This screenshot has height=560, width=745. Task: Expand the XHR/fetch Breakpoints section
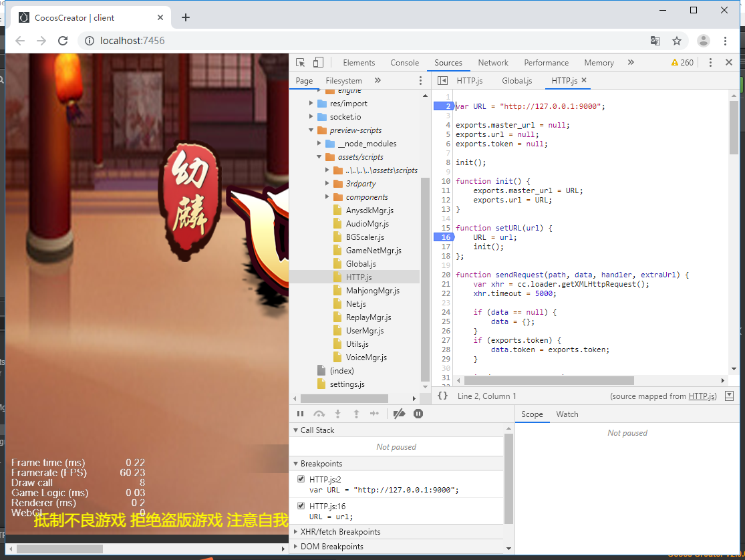point(295,531)
